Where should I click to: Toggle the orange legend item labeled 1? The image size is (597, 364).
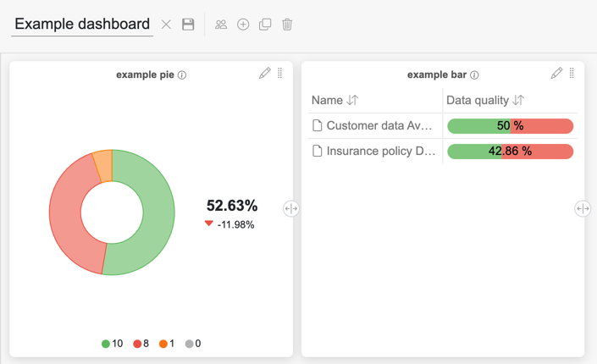[167, 344]
